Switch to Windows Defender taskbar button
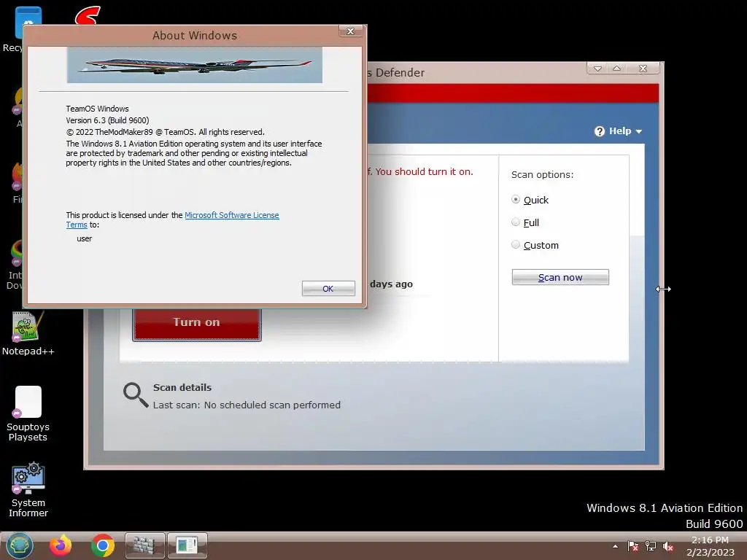 pos(145,545)
